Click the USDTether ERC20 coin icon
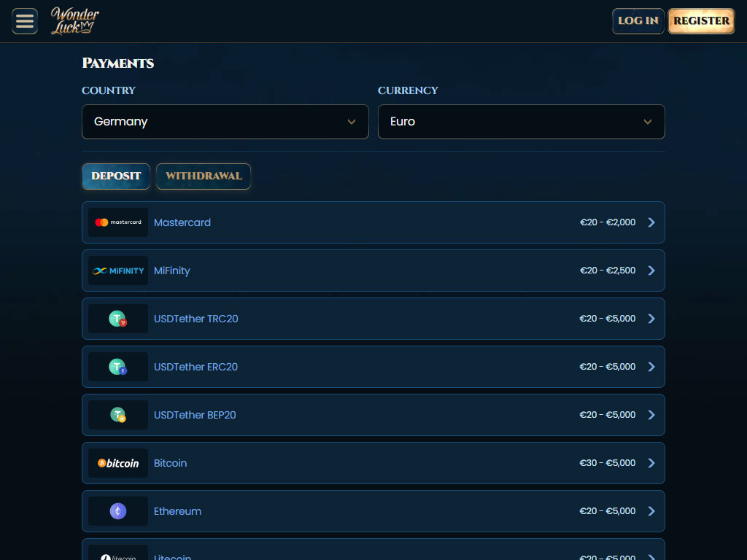This screenshot has height=560, width=747. pos(118,367)
